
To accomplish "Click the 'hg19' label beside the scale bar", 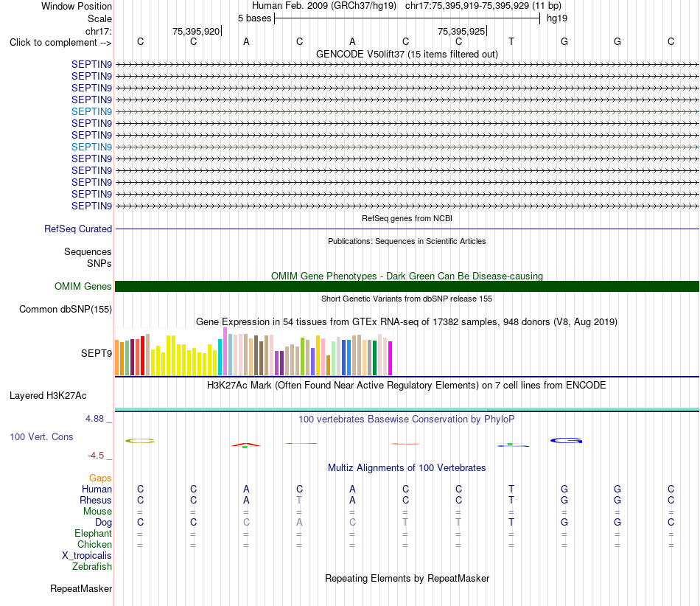I will coord(557,18).
